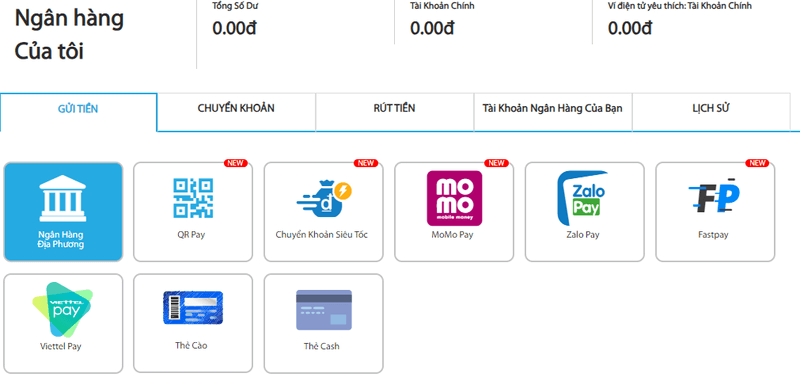800x381 pixels.
Task: Click the Chuyển Khoản Siêu Tốc label
Action: [x=321, y=235]
